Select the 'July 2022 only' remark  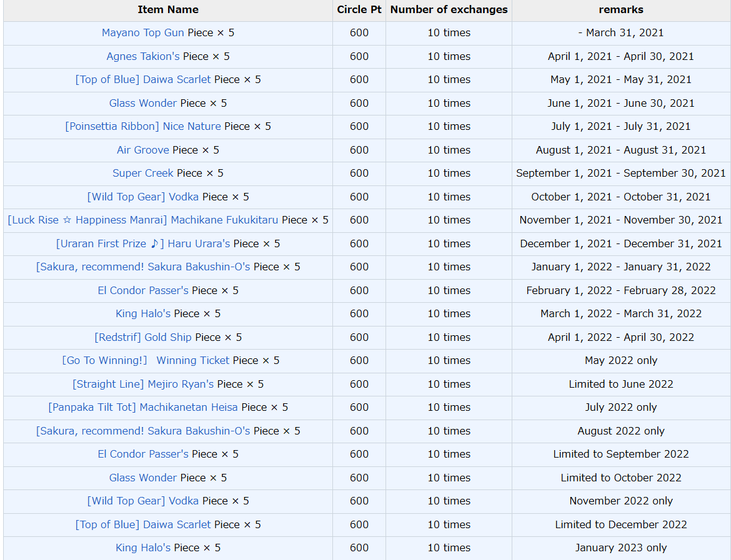621,408
